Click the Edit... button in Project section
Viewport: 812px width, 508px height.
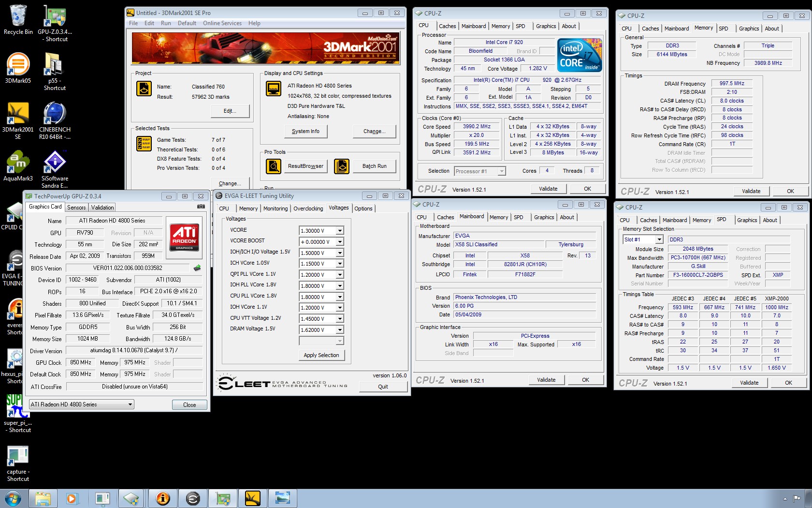(x=230, y=111)
